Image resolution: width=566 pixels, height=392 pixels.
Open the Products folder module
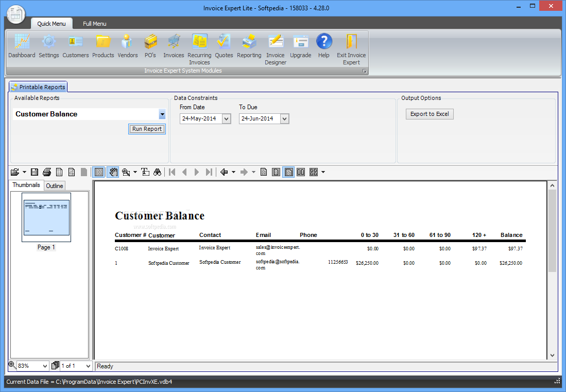[x=103, y=46]
